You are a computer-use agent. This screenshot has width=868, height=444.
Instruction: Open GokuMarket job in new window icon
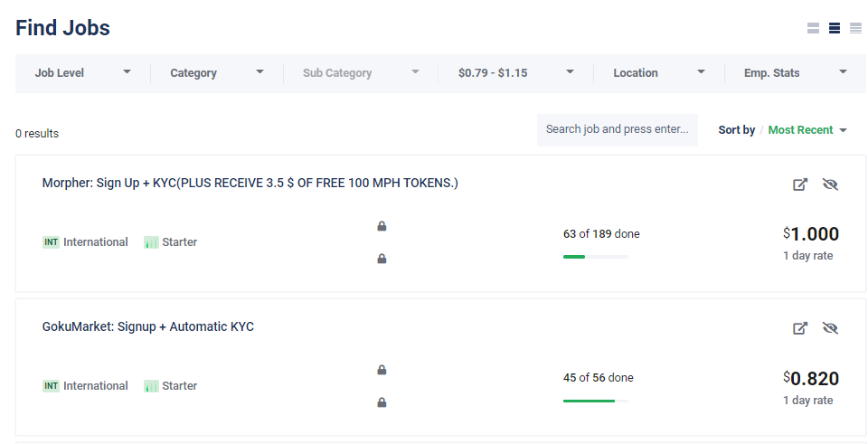(800, 328)
